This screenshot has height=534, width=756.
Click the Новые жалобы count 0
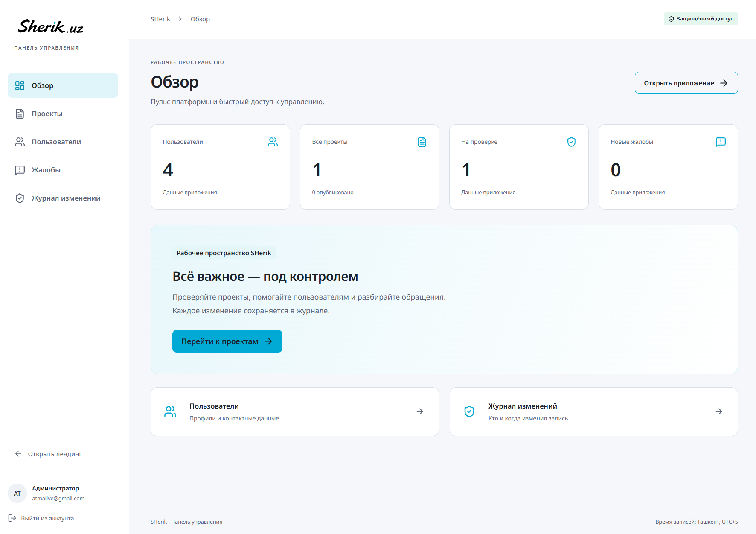pyautogui.click(x=616, y=170)
